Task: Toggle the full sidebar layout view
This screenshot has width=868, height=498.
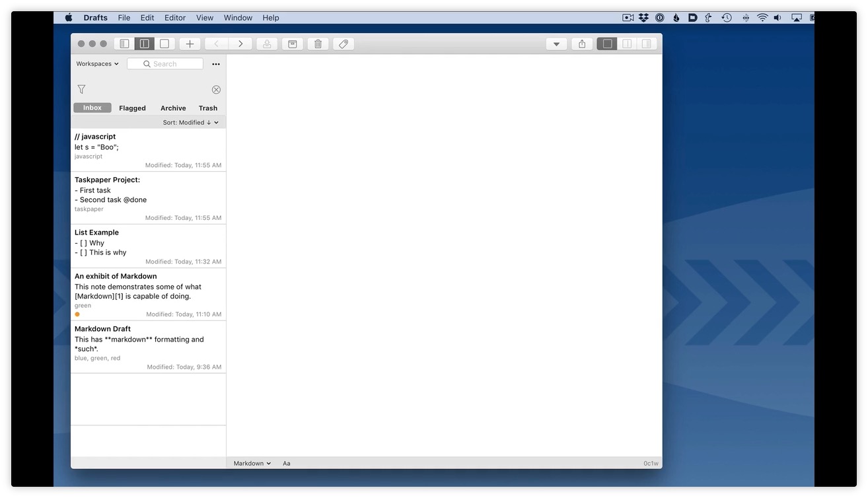Action: [x=124, y=44]
